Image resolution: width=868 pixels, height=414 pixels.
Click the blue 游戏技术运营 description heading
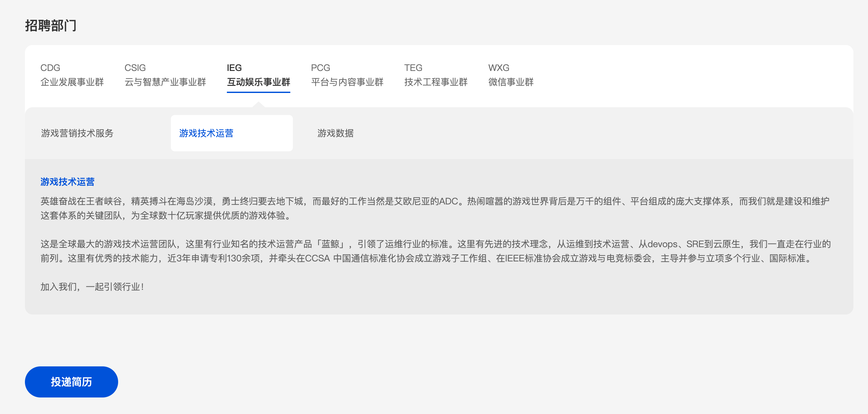click(67, 182)
